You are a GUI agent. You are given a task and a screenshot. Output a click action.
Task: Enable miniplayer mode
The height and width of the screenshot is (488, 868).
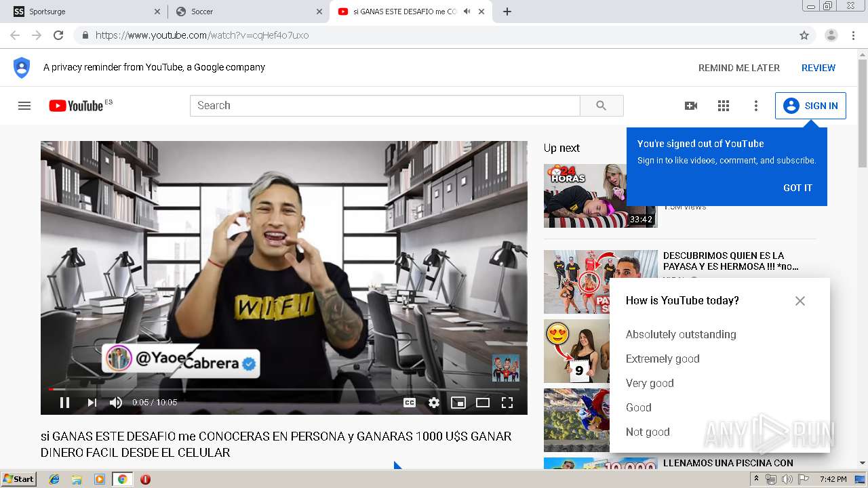click(x=458, y=403)
